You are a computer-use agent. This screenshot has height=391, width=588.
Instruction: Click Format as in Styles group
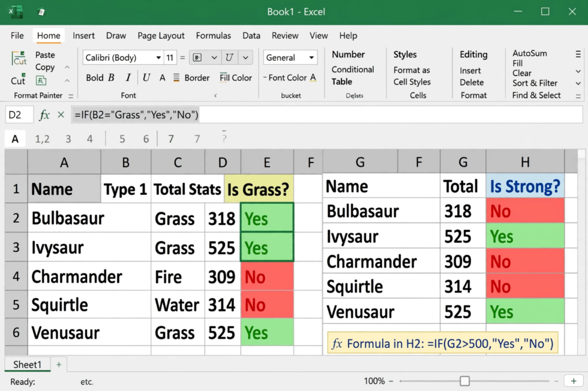click(x=411, y=70)
